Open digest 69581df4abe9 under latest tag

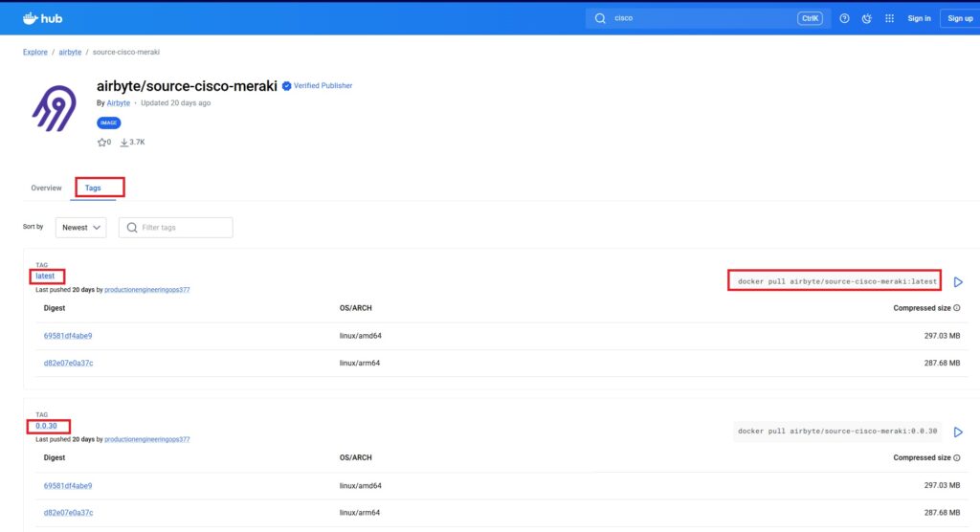68,336
